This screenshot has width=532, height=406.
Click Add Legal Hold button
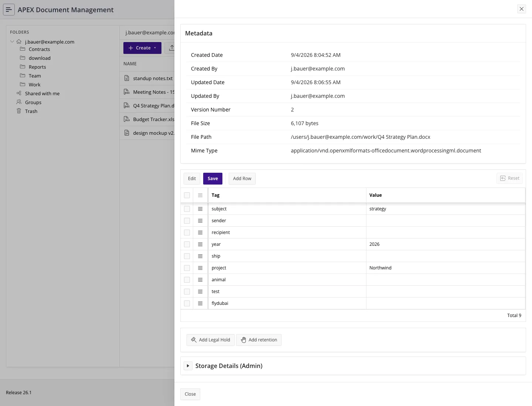pos(211,340)
